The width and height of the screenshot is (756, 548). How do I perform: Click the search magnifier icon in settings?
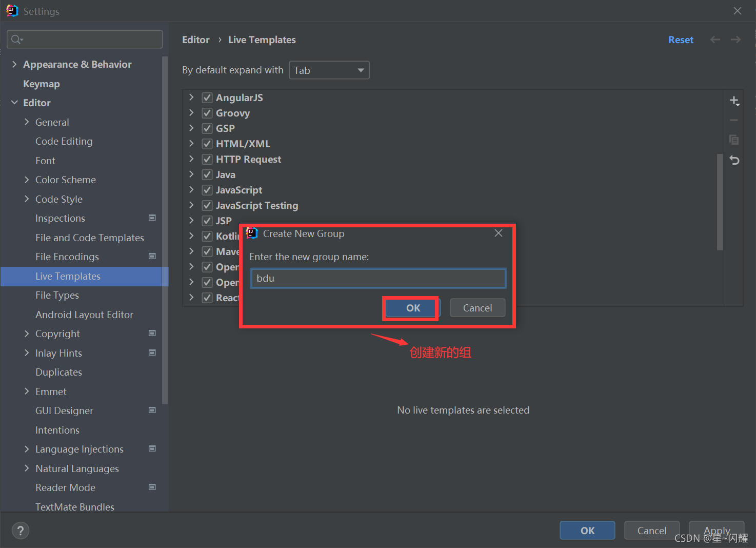tap(16, 40)
